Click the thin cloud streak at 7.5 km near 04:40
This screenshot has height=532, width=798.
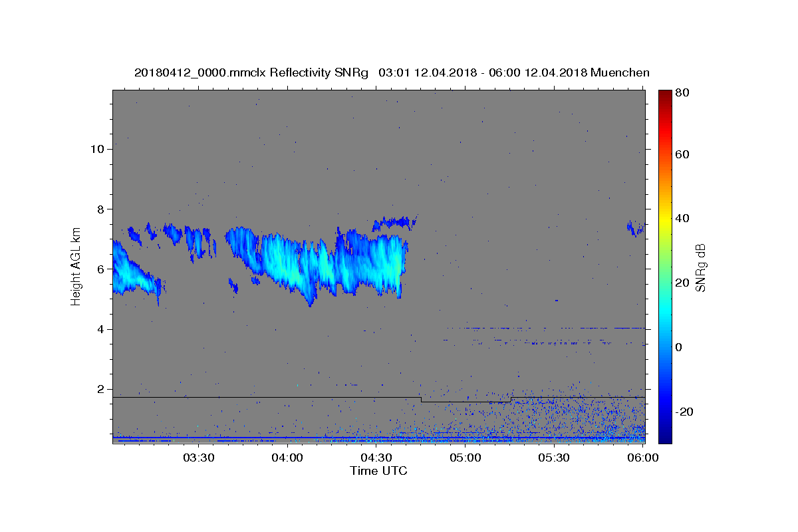(x=395, y=223)
